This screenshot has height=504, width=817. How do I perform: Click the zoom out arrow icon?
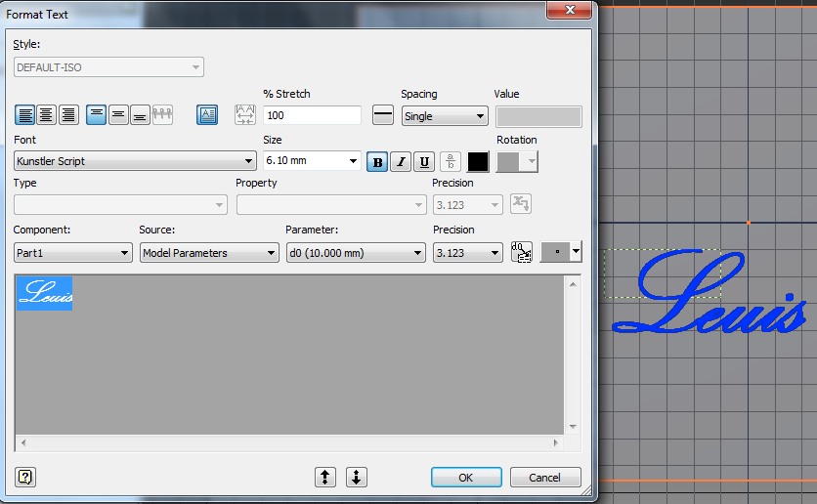(x=357, y=477)
